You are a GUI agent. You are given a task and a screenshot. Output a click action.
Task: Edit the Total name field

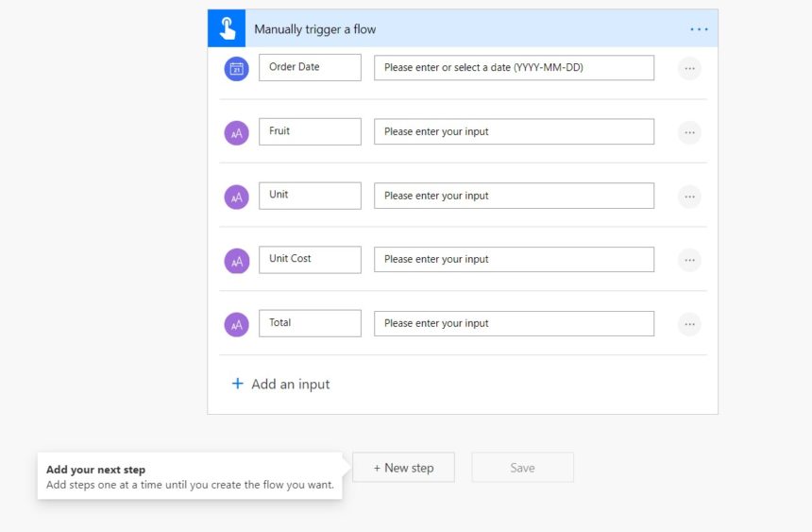[x=311, y=323]
